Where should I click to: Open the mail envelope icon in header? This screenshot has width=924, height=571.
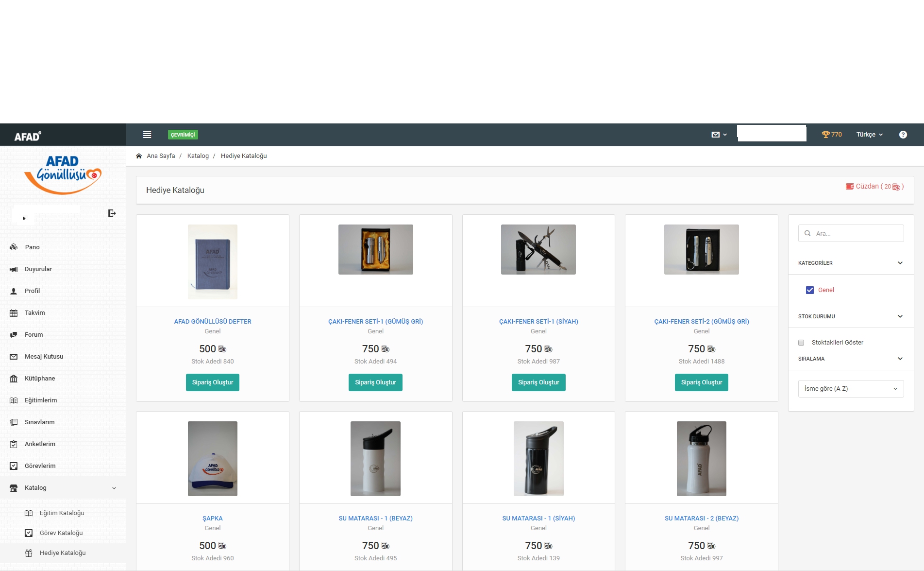pyautogui.click(x=715, y=135)
